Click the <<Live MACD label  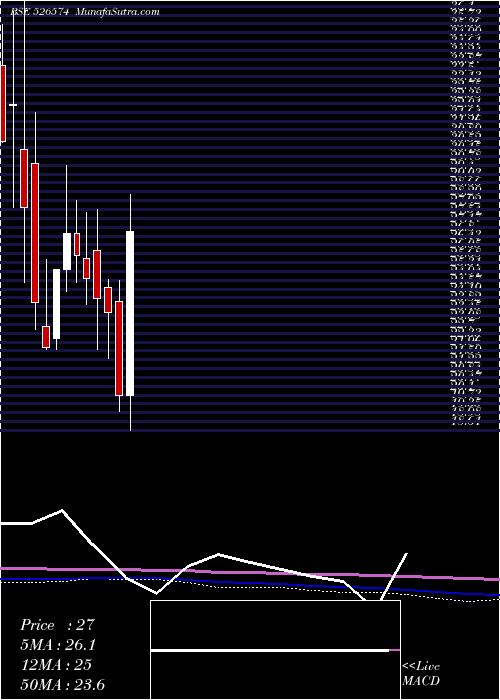[x=421, y=674]
